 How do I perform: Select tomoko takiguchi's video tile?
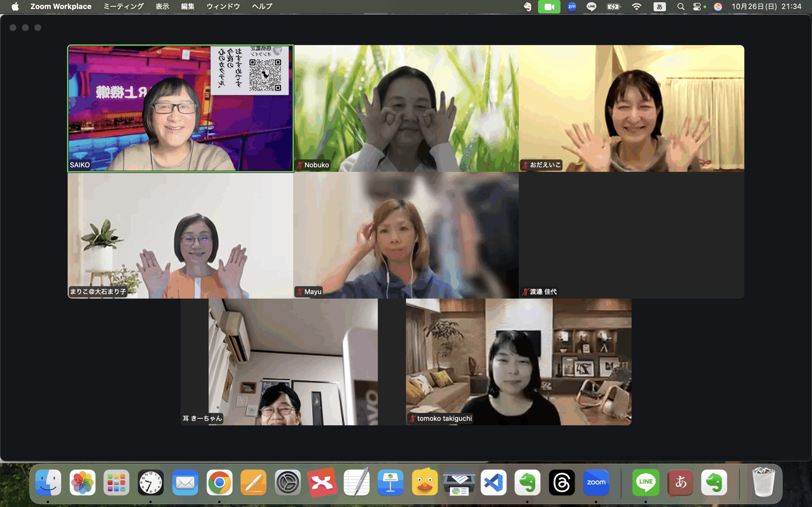click(518, 362)
